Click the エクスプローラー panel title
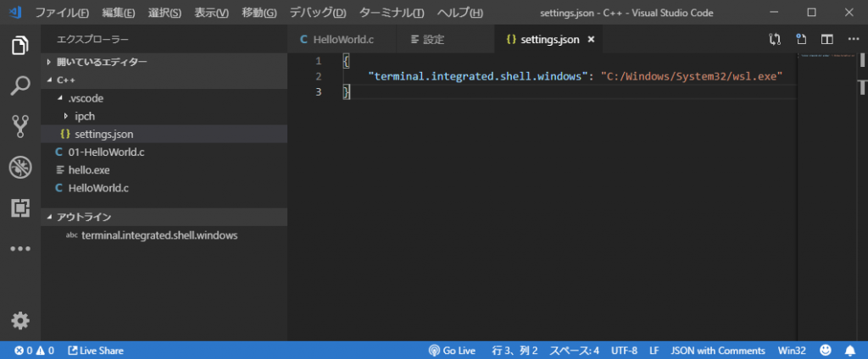The height and width of the screenshot is (359, 868). [x=92, y=39]
